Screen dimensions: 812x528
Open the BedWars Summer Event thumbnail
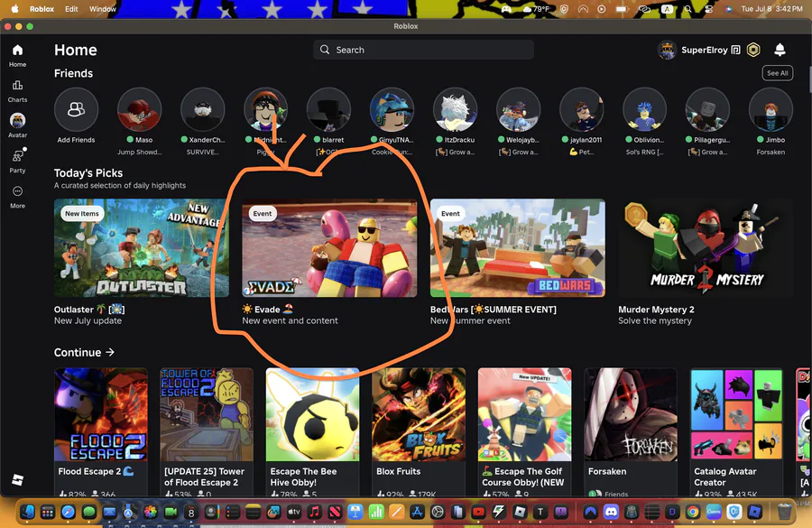point(517,247)
